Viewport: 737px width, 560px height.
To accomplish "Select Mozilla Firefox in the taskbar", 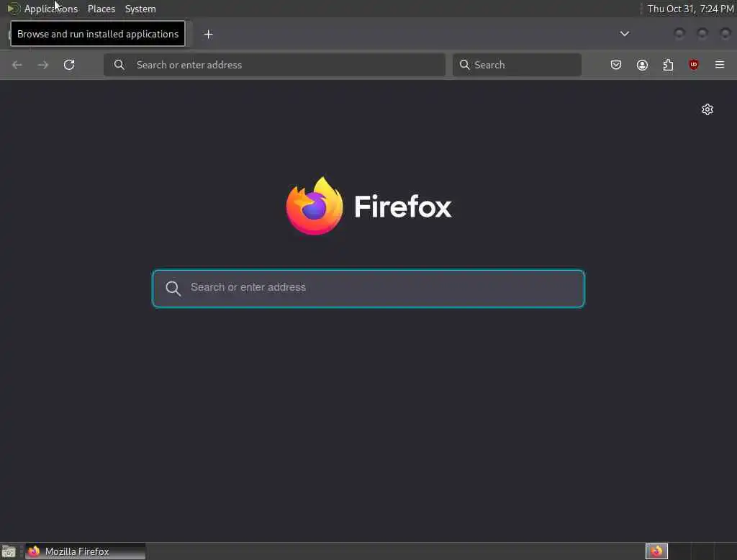I will (85, 551).
